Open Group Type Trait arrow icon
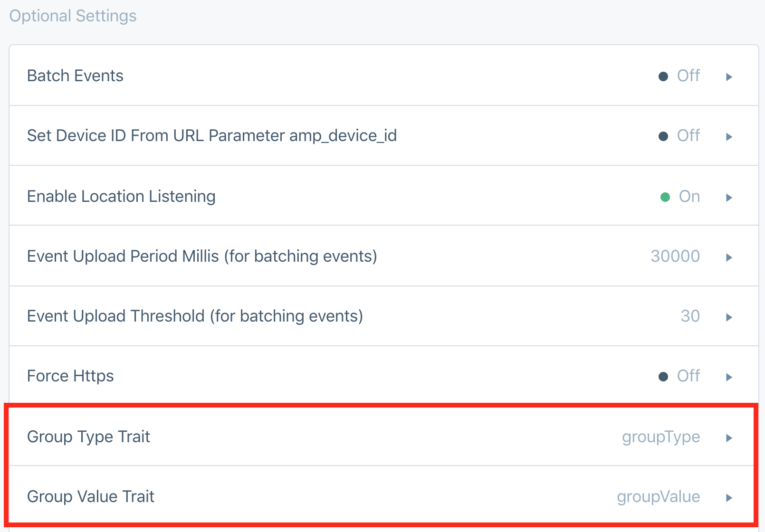 (x=729, y=437)
